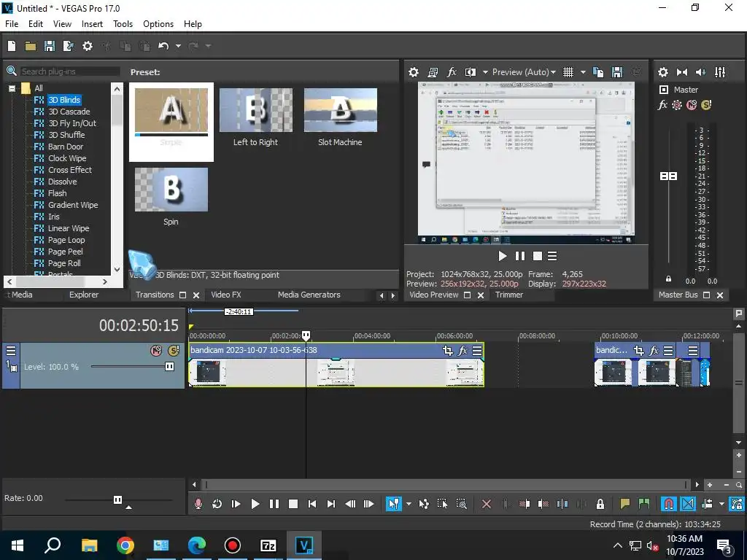Open Master FX button

662,105
